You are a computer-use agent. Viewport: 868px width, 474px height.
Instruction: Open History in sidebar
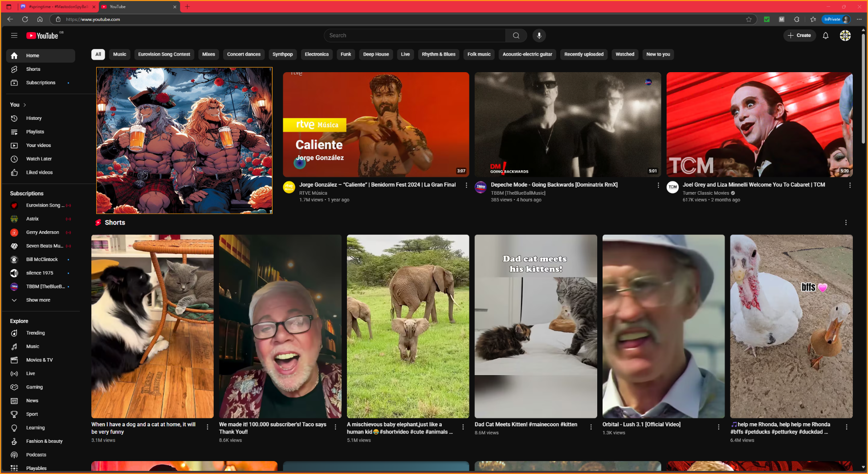click(x=41, y=118)
